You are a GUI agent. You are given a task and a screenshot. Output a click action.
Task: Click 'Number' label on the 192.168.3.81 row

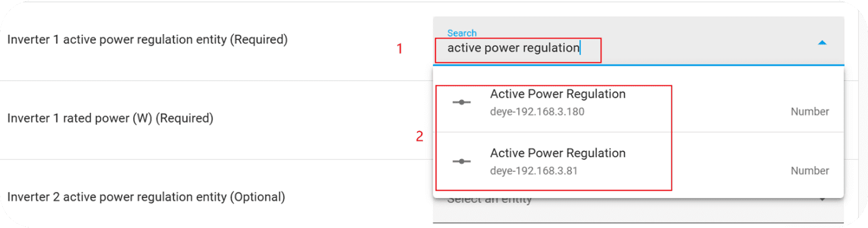click(x=810, y=171)
